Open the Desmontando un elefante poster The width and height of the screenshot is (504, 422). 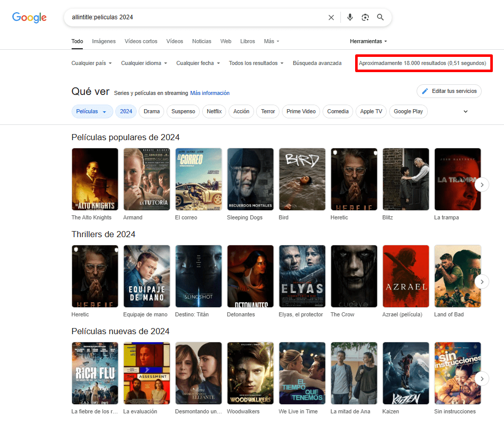pyautogui.click(x=199, y=373)
